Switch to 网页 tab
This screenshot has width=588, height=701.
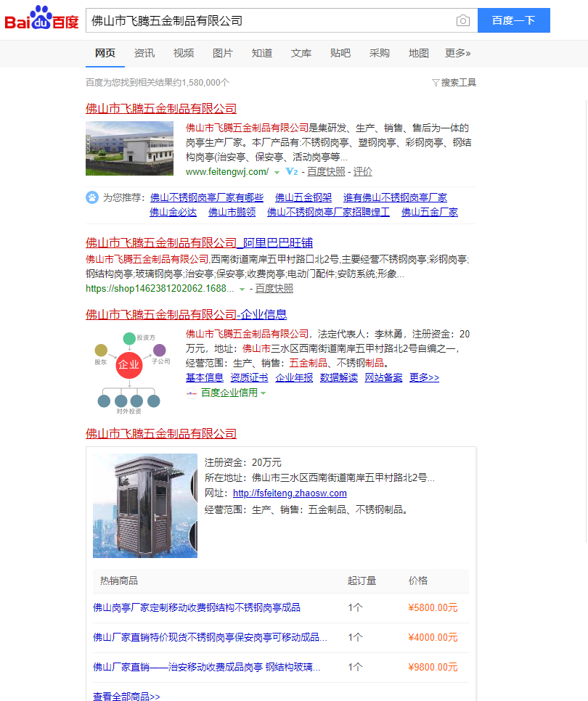point(105,53)
